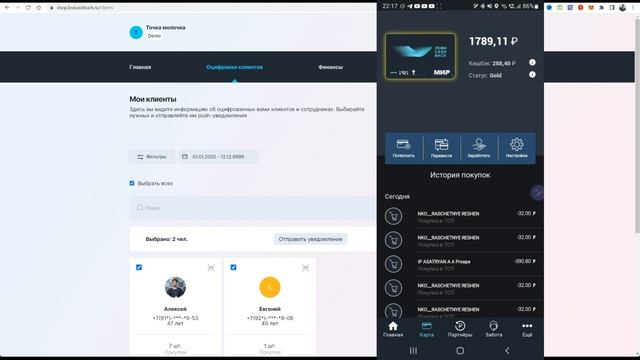Screen dimensions: 640x360
Task: Click the Мои клиенты heading
Action: coord(153,99)
